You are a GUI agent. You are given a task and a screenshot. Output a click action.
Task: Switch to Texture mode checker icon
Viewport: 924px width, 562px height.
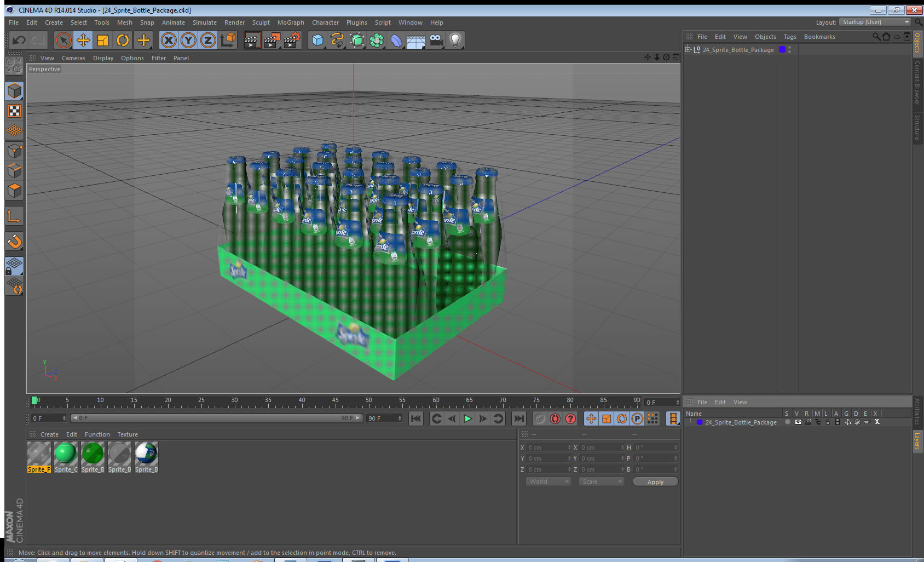pyautogui.click(x=14, y=111)
